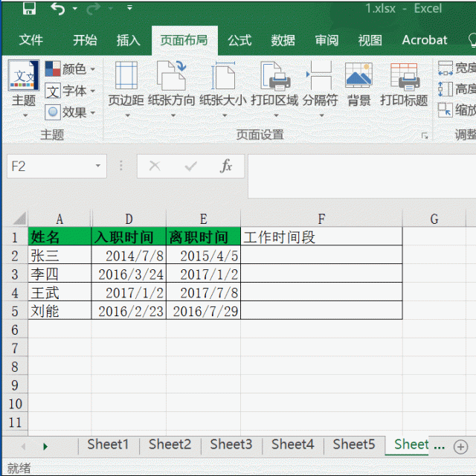Add a new sheet with plus button
Image resolution: width=476 pixels, height=476 pixels.
(x=460, y=446)
